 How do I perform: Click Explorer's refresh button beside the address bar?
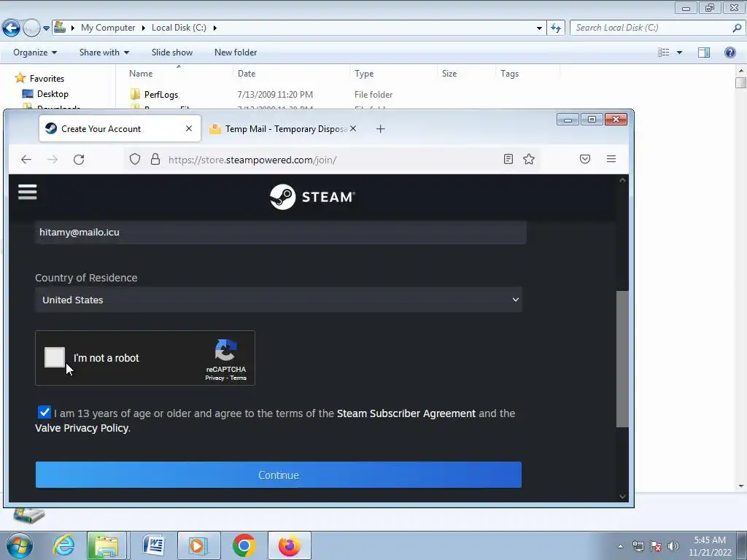(556, 28)
